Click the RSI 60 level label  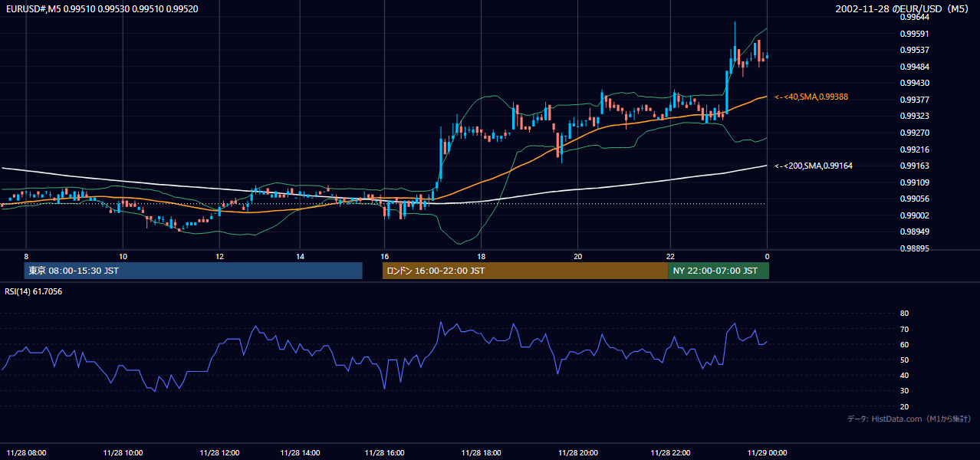click(x=904, y=344)
